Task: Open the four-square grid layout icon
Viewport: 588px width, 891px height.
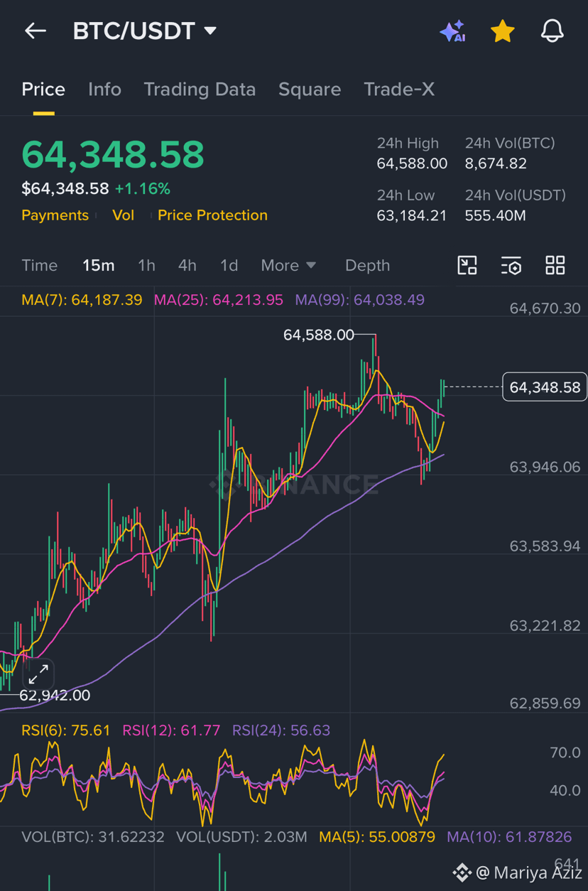Action: 555,265
